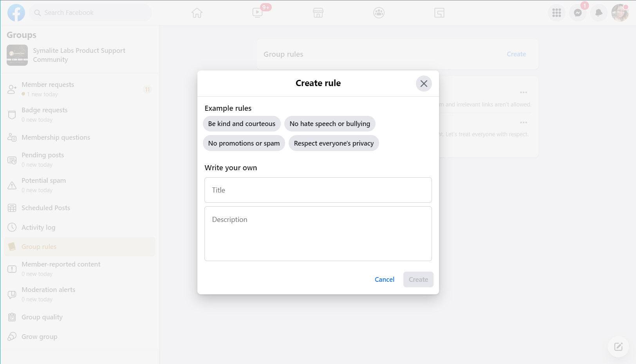Open the Watch video tab

coord(257,13)
